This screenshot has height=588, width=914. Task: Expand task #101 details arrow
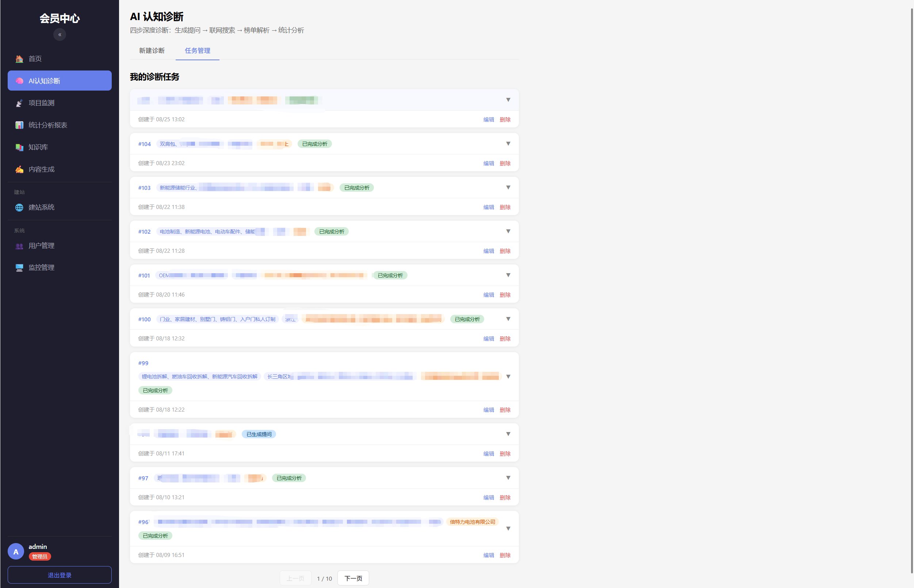coord(508,275)
